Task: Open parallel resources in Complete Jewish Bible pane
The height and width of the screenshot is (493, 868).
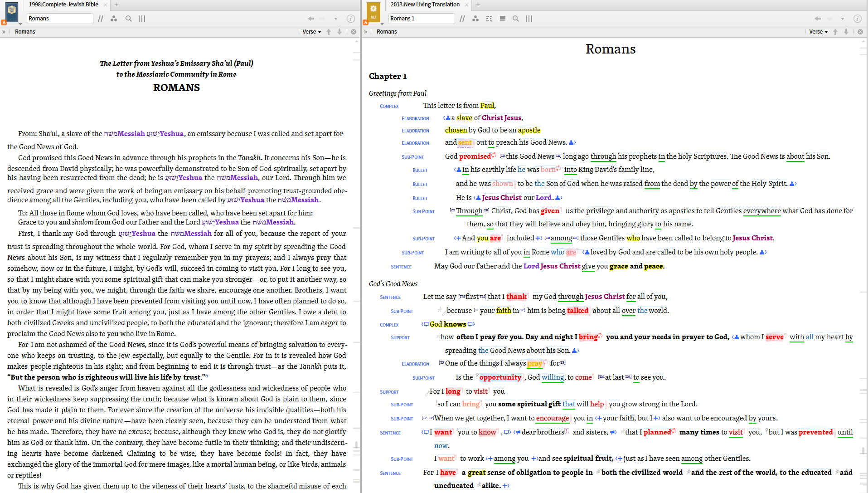Action: click(x=101, y=19)
